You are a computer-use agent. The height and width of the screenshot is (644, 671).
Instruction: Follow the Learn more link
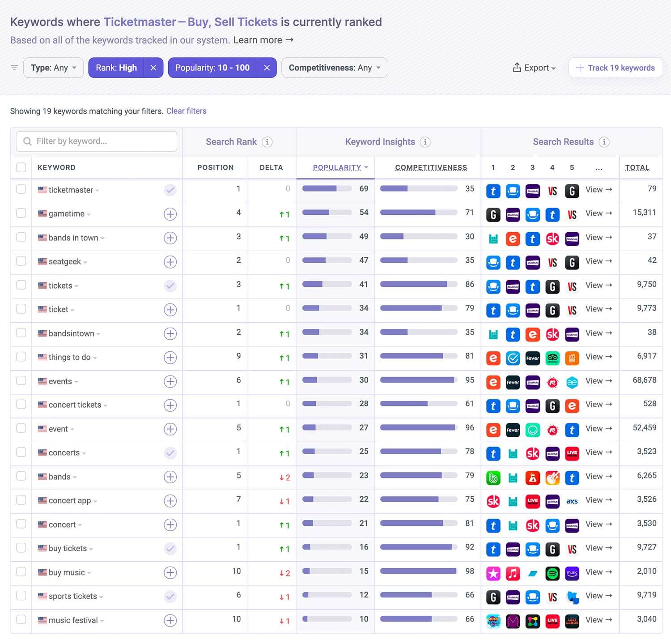pyautogui.click(x=263, y=40)
